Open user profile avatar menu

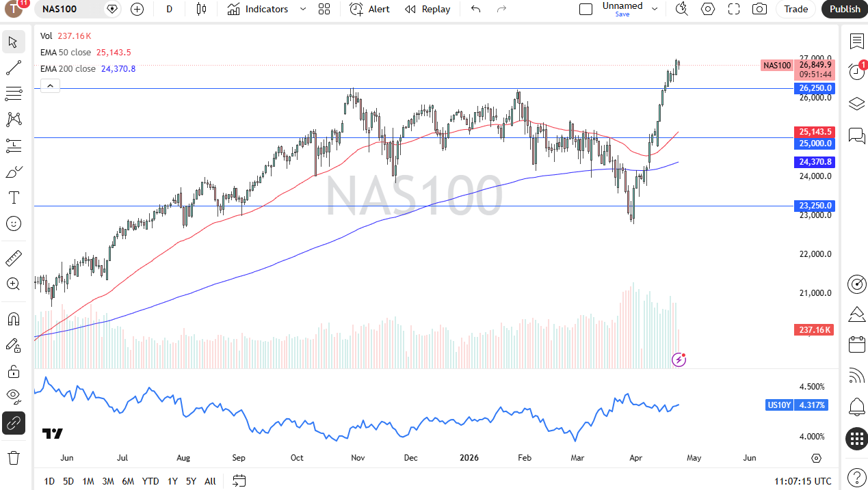coord(14,9)
